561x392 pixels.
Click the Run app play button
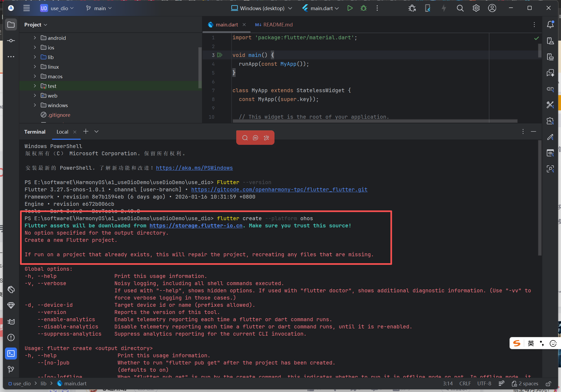pyautogui.click(x=350, y=8)
